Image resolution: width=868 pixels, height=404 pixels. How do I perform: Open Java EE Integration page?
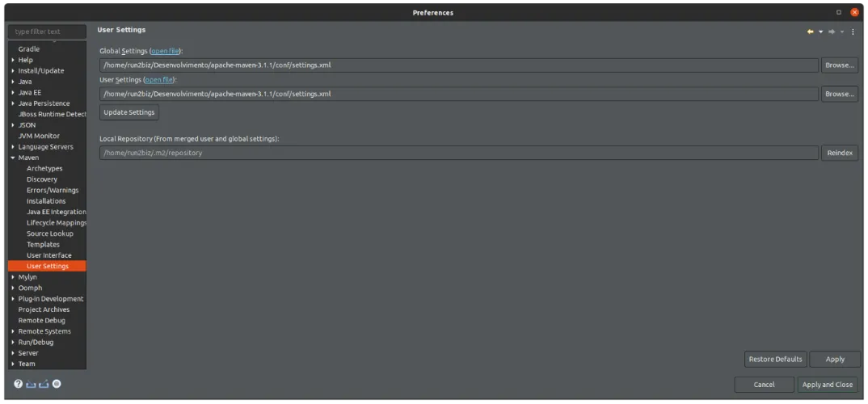click(x=56, y=212)
